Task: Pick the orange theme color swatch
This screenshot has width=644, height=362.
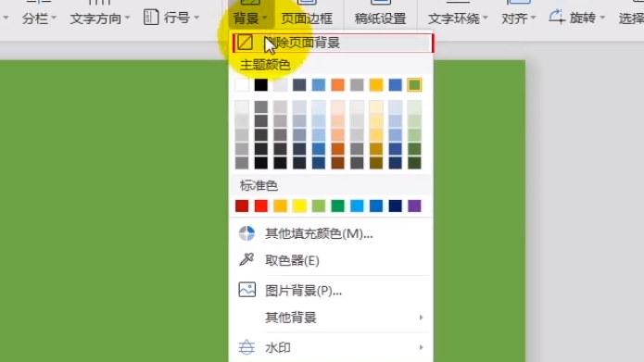Action: 337,85
